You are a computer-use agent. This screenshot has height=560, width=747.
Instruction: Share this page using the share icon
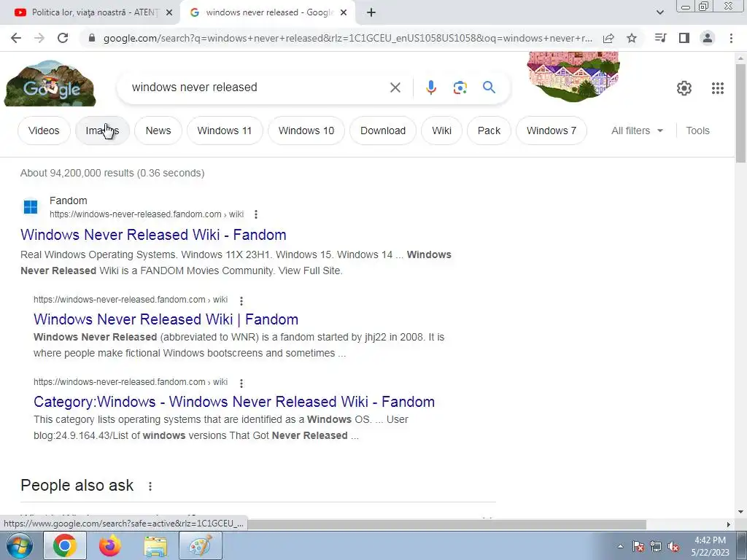608,38
